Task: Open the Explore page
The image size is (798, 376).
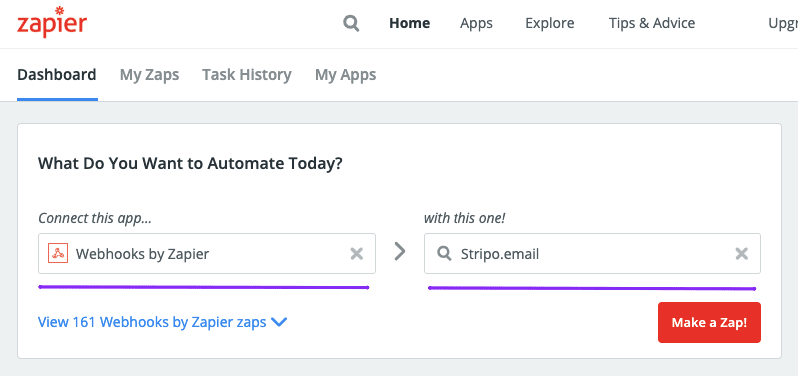Action: click(550, 23)
